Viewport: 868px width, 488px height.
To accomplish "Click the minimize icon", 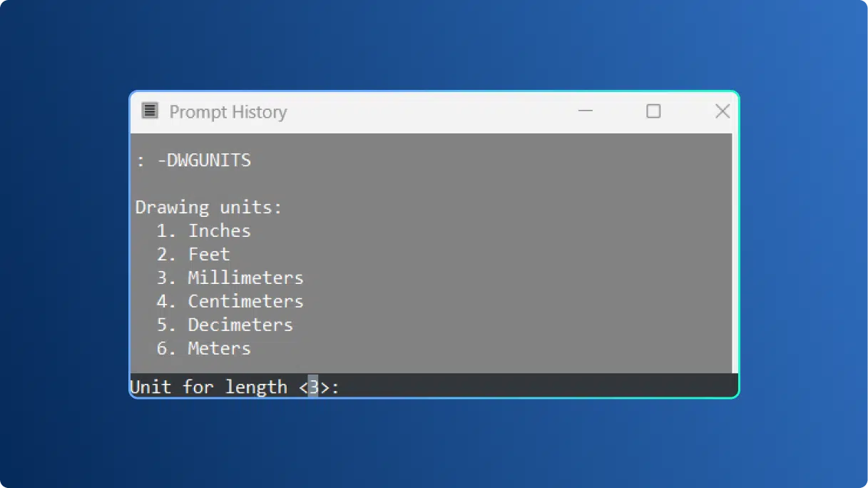I will 585,111.
